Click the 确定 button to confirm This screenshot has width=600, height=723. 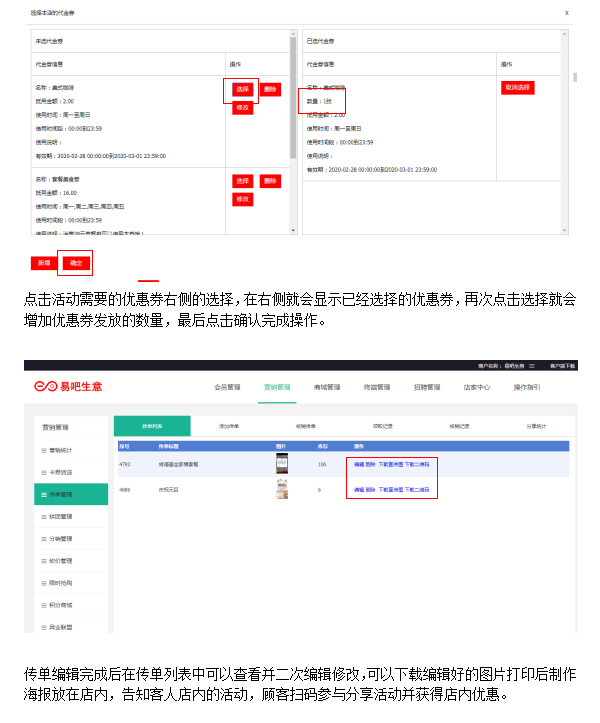75,264
